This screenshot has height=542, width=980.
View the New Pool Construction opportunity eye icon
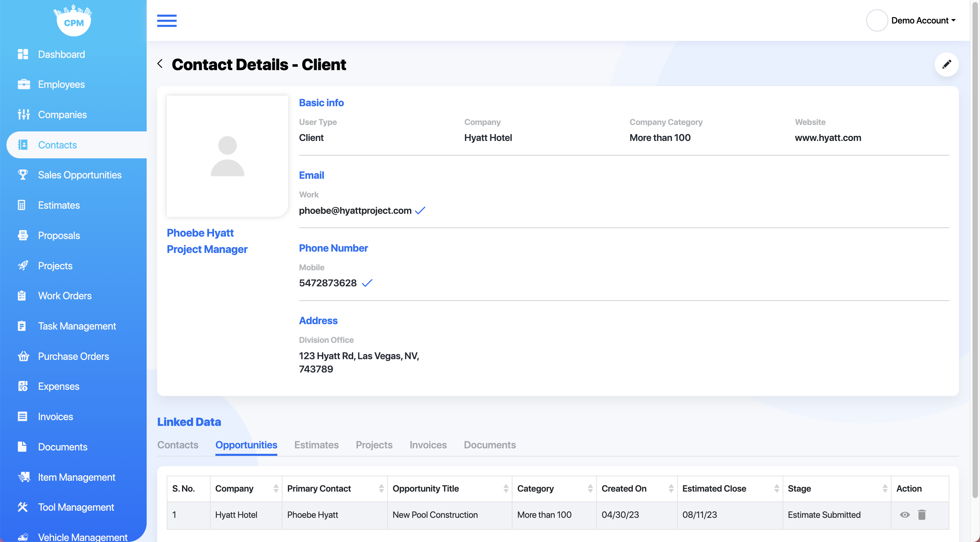coord(905,515)
